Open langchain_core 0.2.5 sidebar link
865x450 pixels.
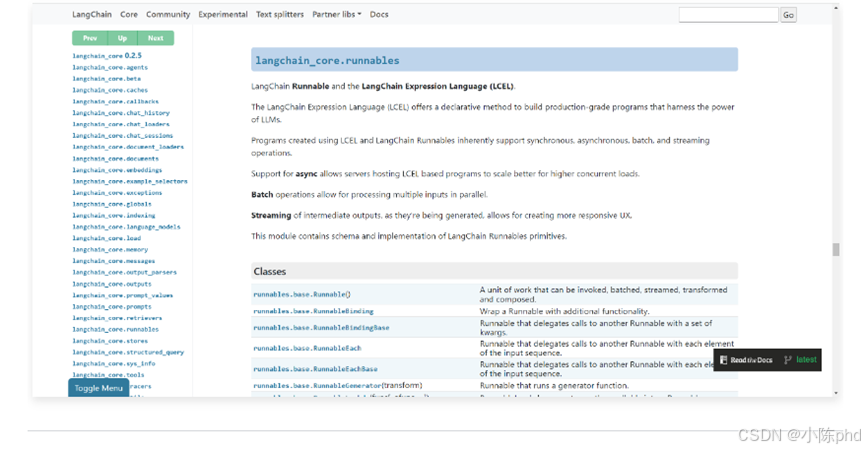(107, 56)
